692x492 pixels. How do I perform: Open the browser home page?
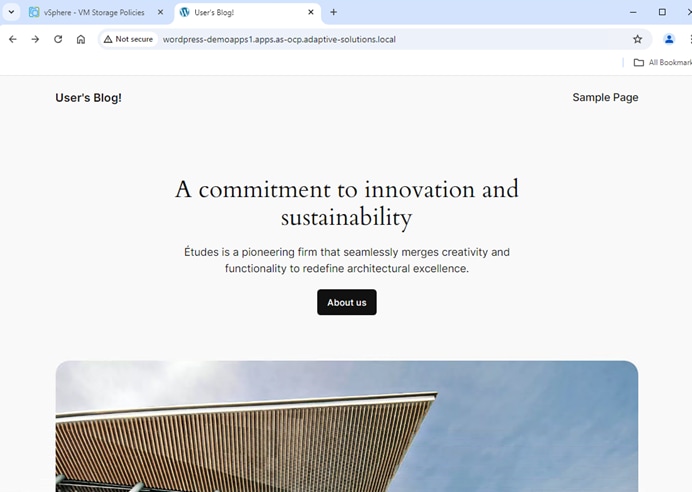(x=81, y=39)
